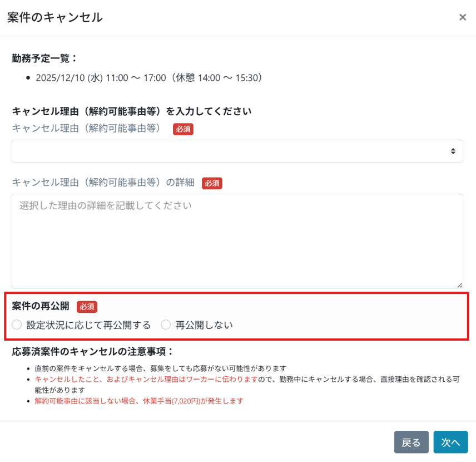Viewport: 476px width, 462px height.
Task: Click the キャンセル理由の詳細 field label
Action: (x=103, y=182)
